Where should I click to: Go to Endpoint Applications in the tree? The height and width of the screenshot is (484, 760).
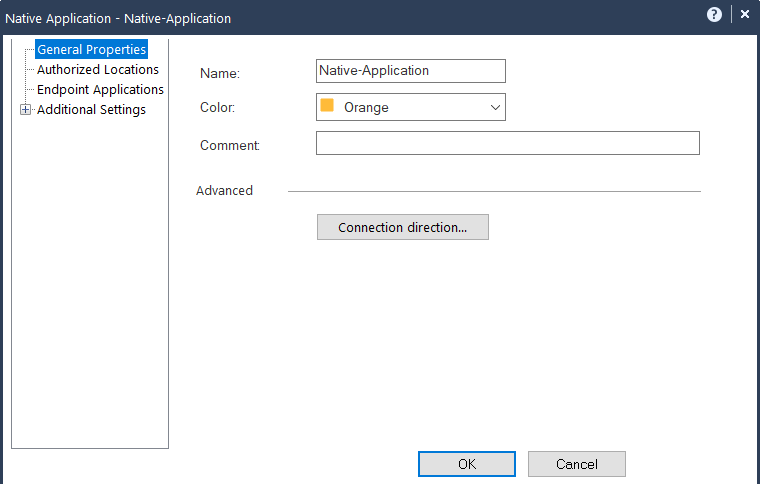click(x=100, y=90)
